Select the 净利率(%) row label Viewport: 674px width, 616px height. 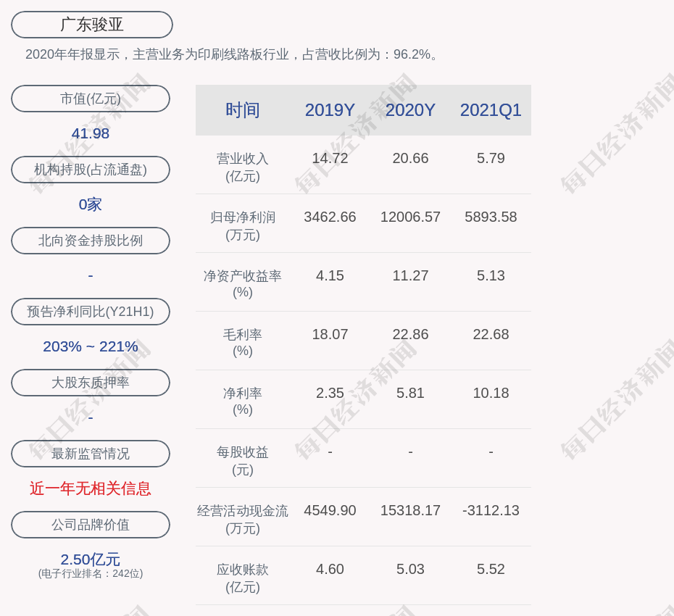[243, 401]
